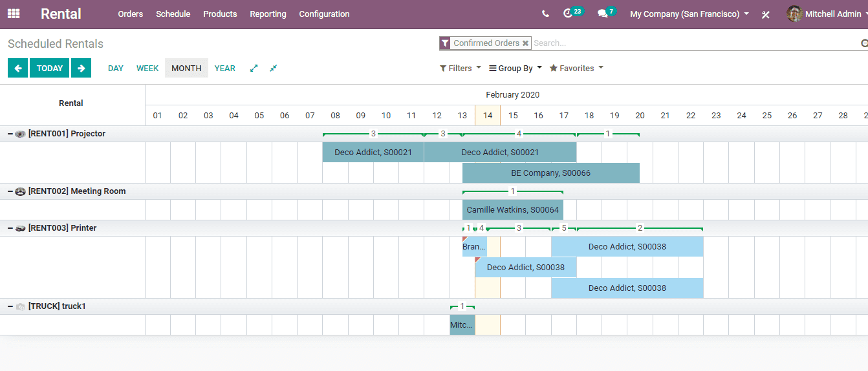This screenshot has width=868, height=371.
Task: Collapse all rows arrows icon
Action: tap(274, 68)
